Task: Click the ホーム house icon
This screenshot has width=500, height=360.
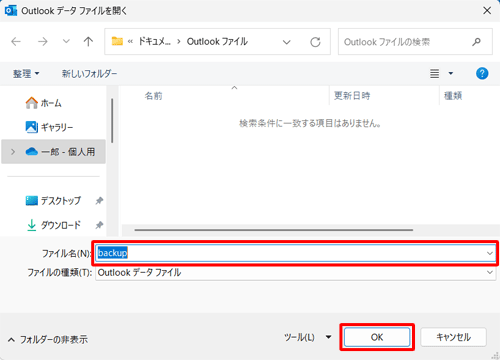Action: [32, 103]
